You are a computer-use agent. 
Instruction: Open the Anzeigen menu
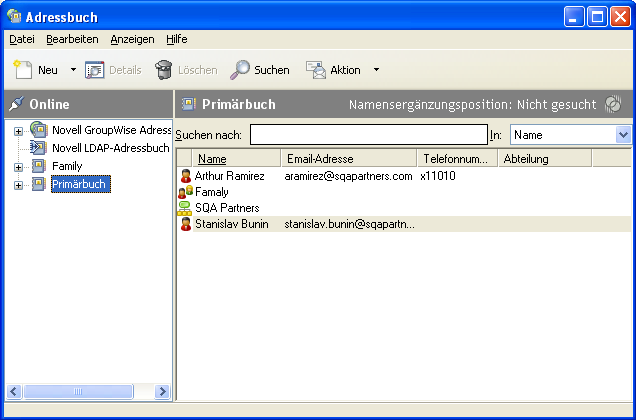132,39
